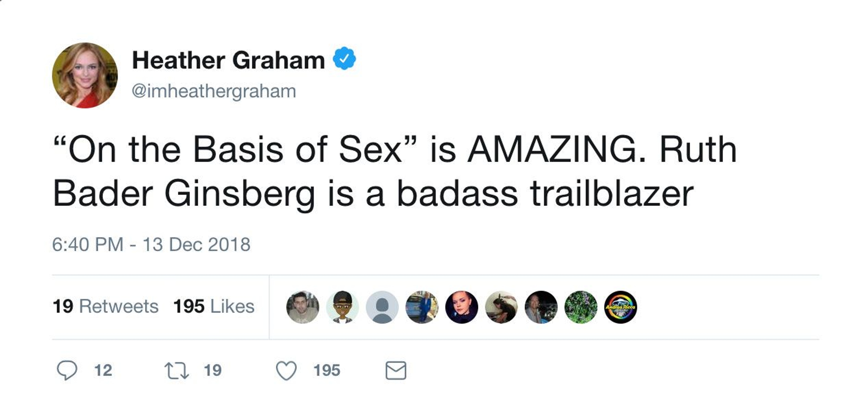Open the @imheathergraham handle link
Viewport: 868px width, 395px height.
[x=214, y=91]
